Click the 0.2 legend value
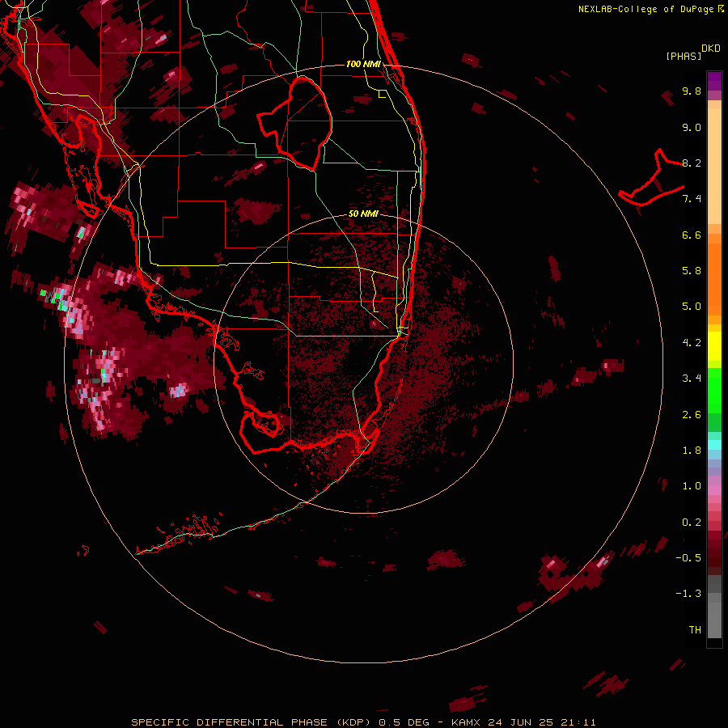This screenshot has width=728, height=728. [692, 523]
